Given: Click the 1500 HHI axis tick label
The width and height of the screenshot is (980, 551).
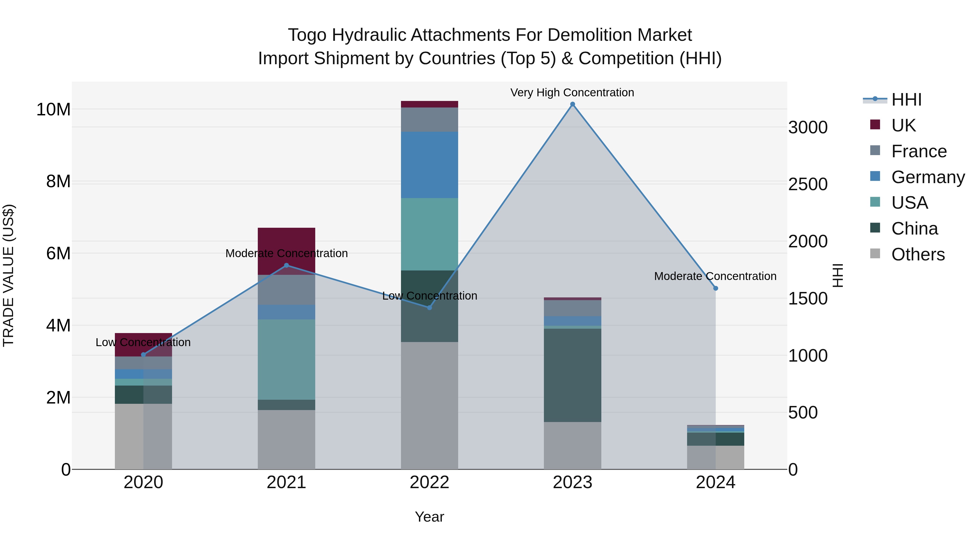Looking at the screenshot, I should (808, 298).
